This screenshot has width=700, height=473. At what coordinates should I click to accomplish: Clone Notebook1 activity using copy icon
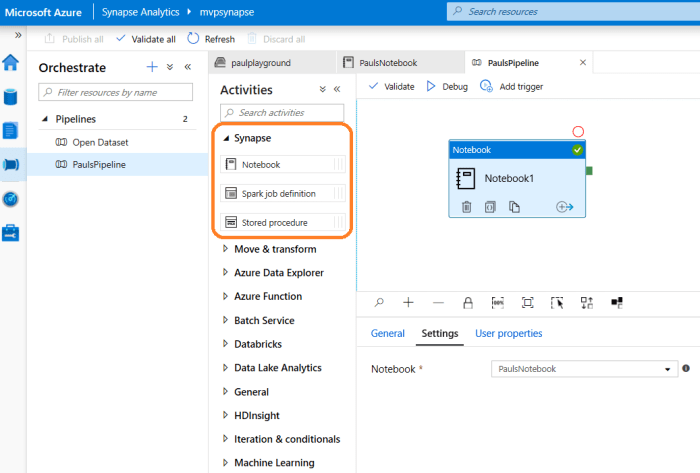tap(515, 207)
